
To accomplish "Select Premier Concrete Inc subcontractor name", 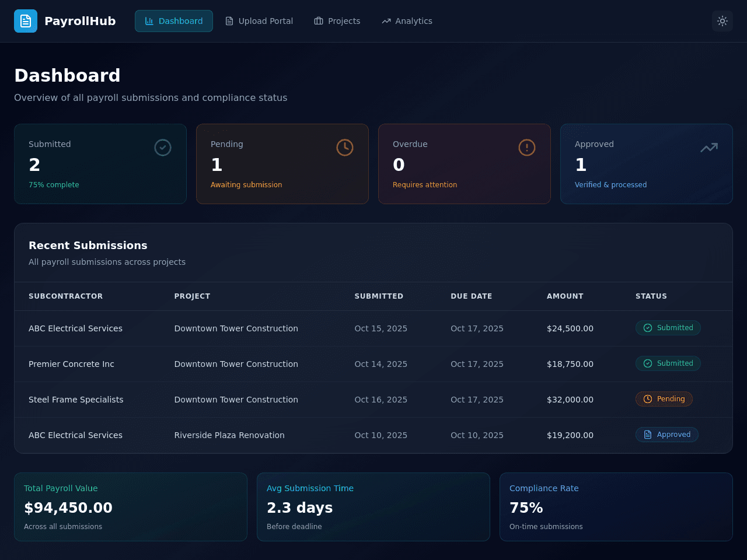I will (71, 364).
